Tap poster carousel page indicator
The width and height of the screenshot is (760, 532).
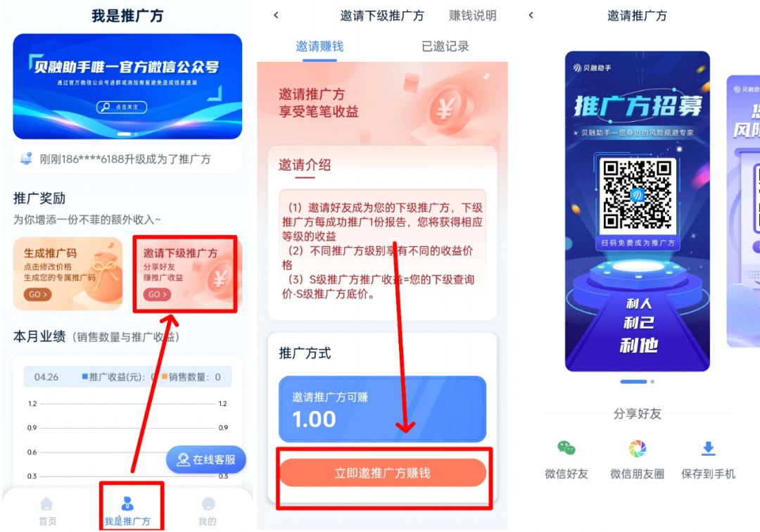point(638,382)
